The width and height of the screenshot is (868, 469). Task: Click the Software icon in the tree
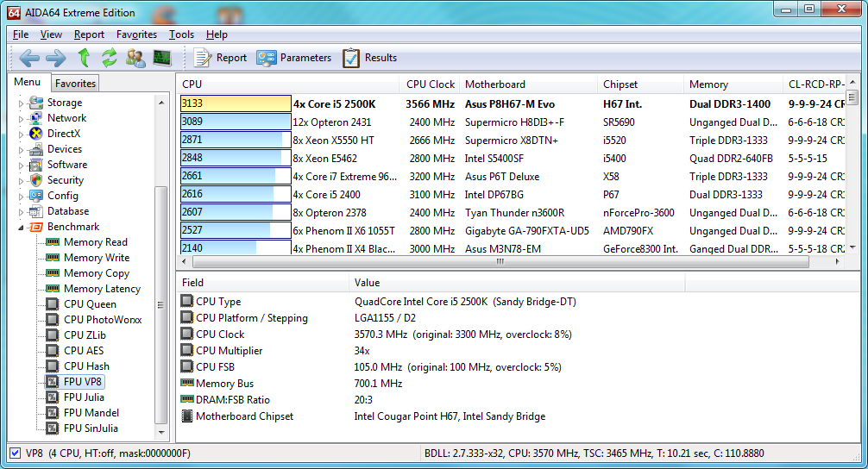pyautogui.click(x=36, y=165)
